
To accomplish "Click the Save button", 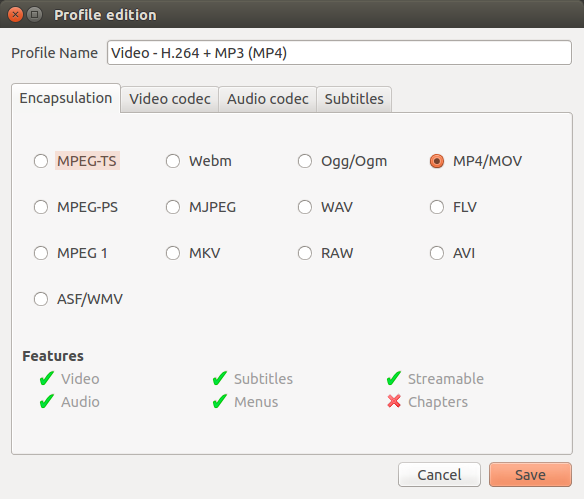I will click(x=530, y=475).
